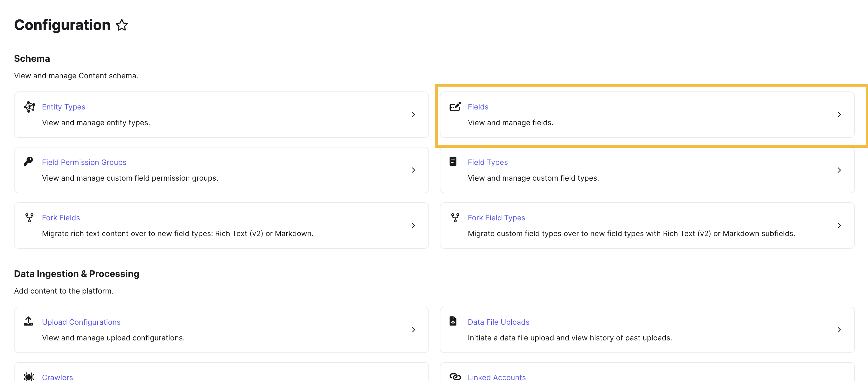
Task: Click the Upload Configurations upload icon
Action: (x=28, y=321)
